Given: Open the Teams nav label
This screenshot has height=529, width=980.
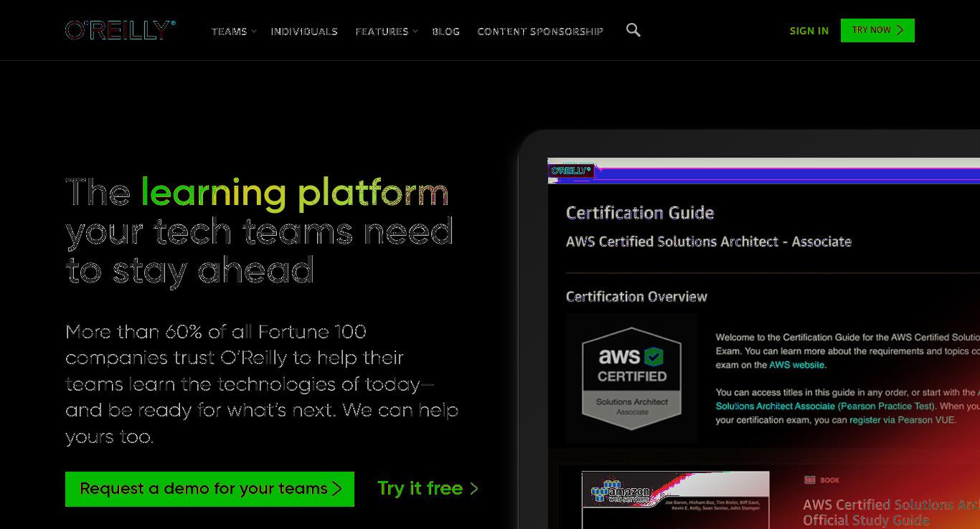Looking at the screenshot, I should pos(229,32).
